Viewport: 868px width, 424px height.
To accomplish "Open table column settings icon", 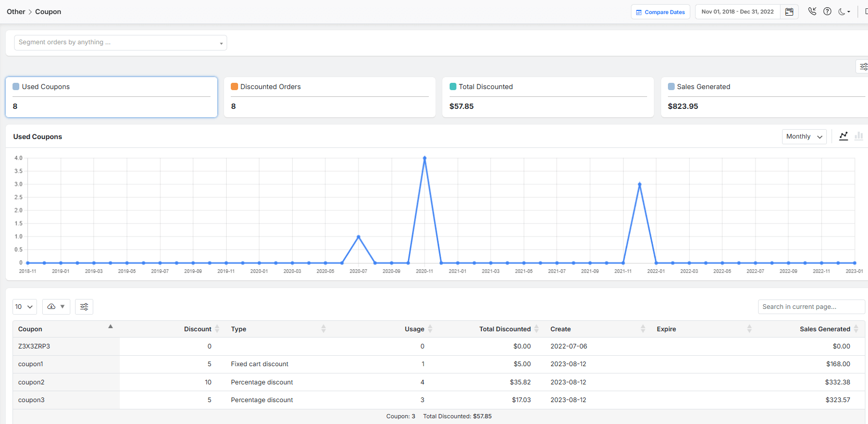I will click(84, 307).
